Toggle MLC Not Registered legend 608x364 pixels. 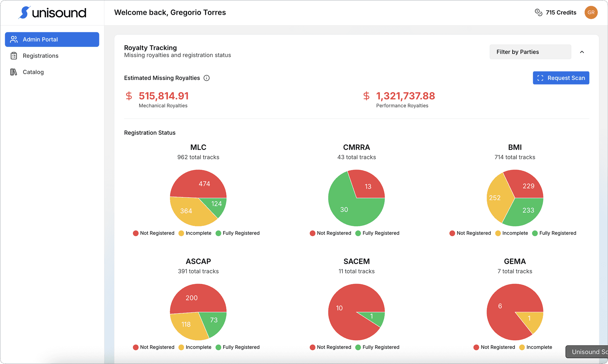[154, 233]
